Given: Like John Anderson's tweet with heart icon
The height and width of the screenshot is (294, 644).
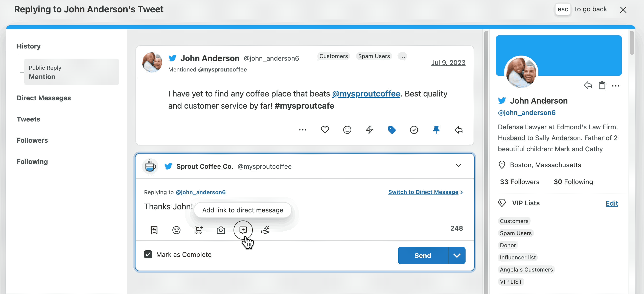Looking at the screenshot, I should click(325, 130).
